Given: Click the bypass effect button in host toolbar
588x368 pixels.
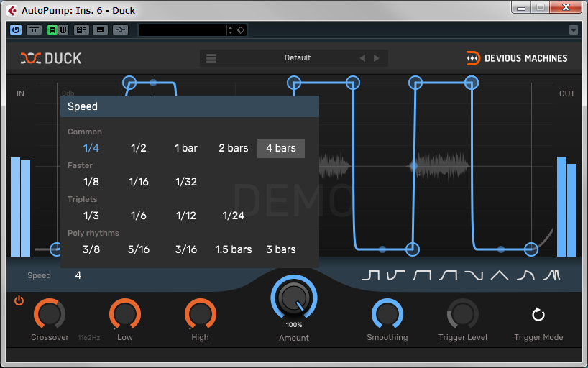Looking at the screenshot, I should point(34,29).
